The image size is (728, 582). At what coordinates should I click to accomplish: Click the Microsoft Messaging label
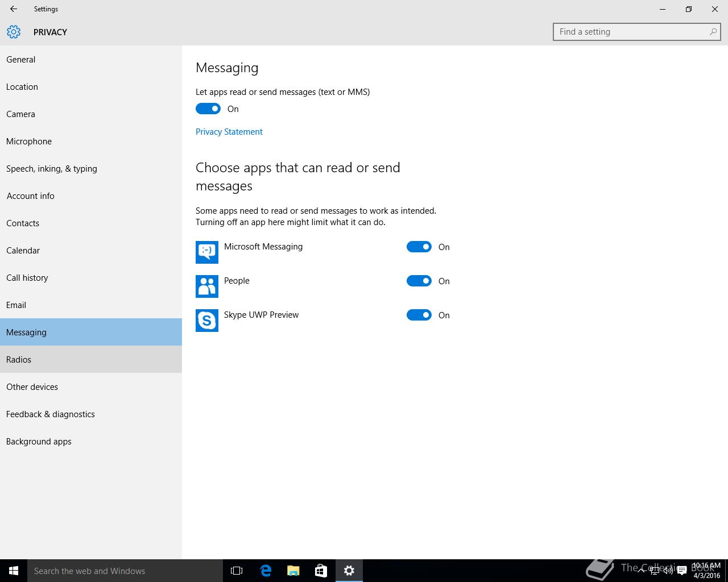point(263,247)
